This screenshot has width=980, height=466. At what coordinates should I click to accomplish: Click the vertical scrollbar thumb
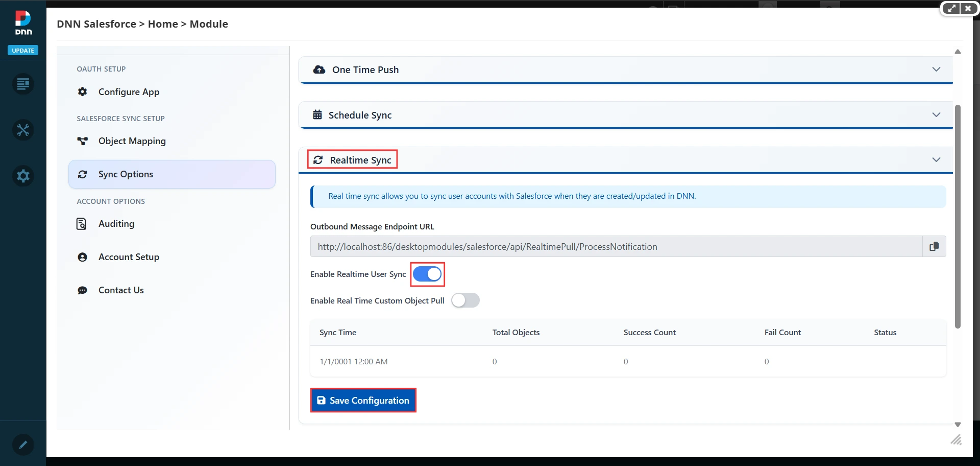[x=958, y=217]
